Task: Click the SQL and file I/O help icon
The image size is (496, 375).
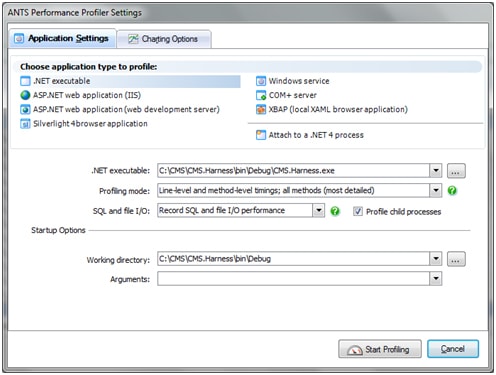Action: tap(335, 211)
